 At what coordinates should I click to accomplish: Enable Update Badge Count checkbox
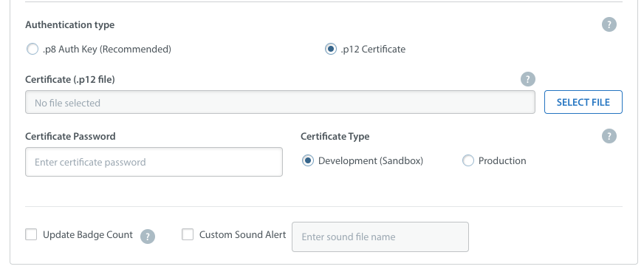click(31, 234)
